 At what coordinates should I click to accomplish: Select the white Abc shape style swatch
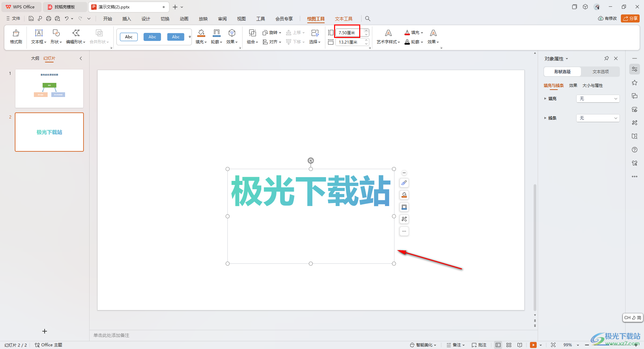pos(129,37)
